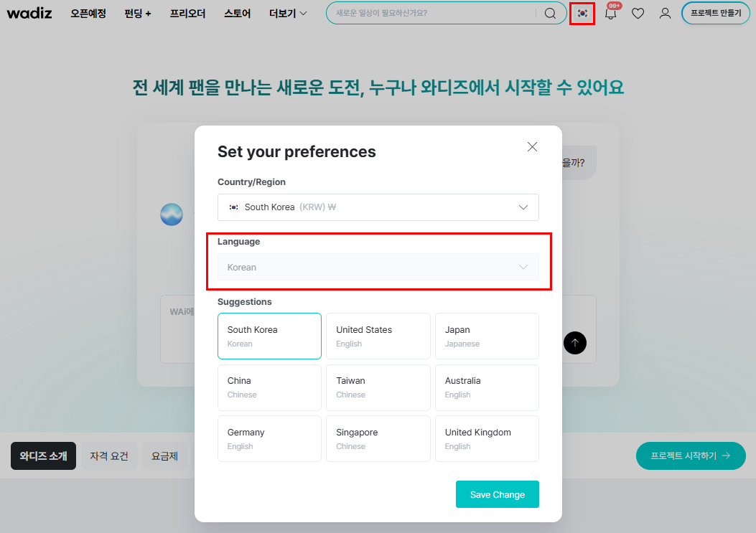Viewport: 756px width, 533px height.
Task: Open the Korean flag language selector
Action: 582,13
